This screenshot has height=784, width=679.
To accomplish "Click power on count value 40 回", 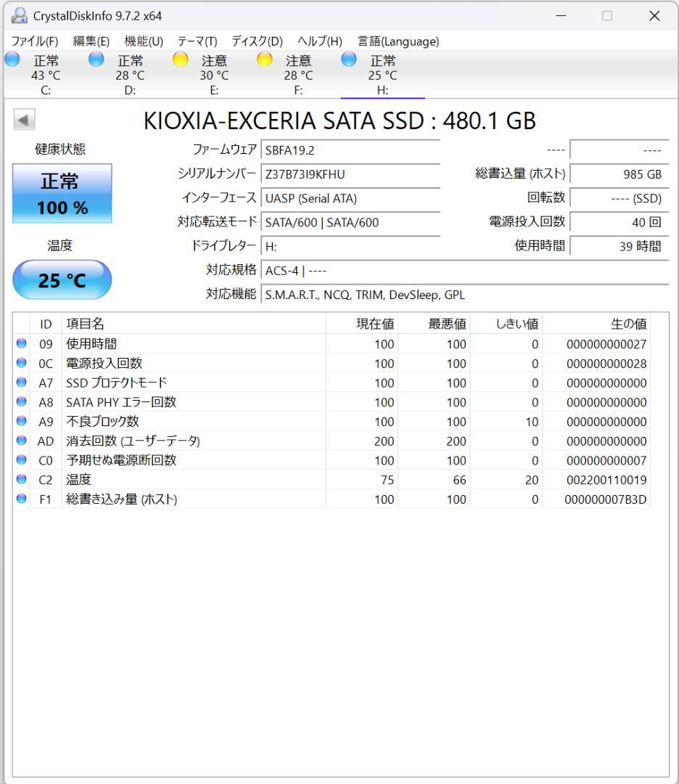I will pyautogui.click(x=619, y=222).
